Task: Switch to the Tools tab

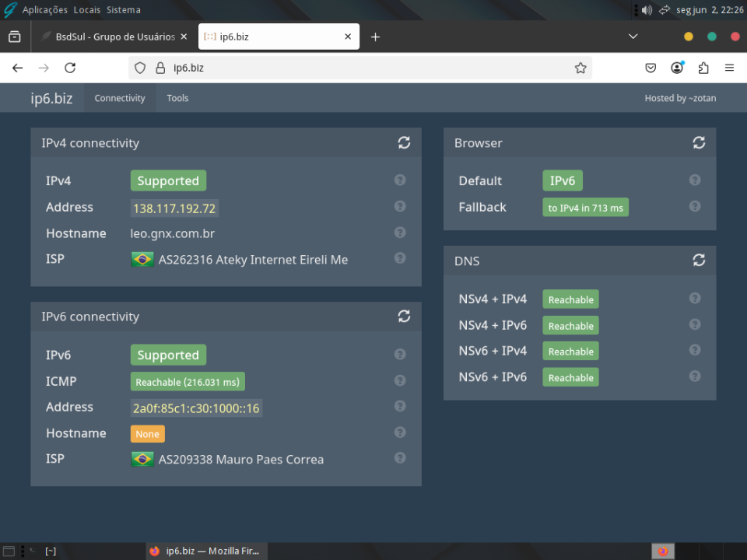Action: coord(177,98)
